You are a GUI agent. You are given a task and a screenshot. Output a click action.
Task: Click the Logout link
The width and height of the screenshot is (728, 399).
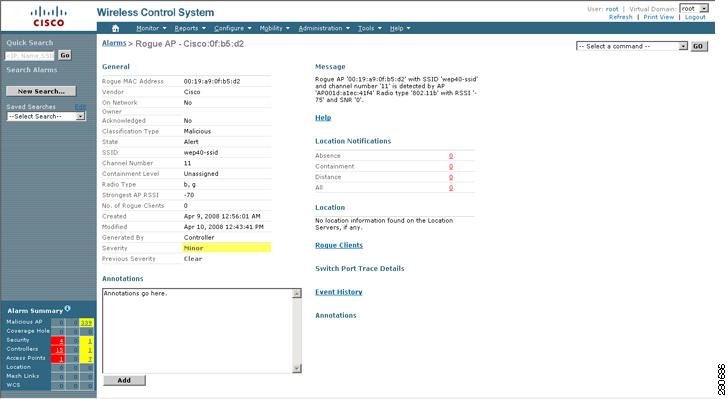pyautogui.click(x=695, y=17)
